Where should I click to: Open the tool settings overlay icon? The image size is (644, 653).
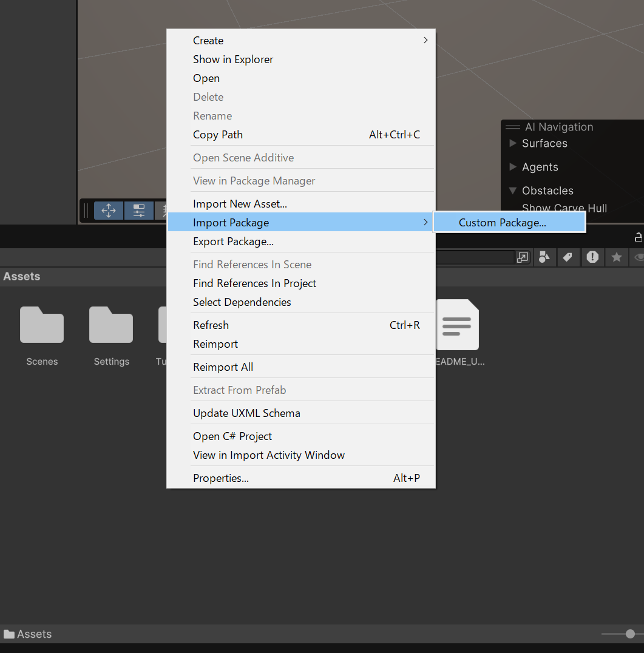(x=138, y=211)
